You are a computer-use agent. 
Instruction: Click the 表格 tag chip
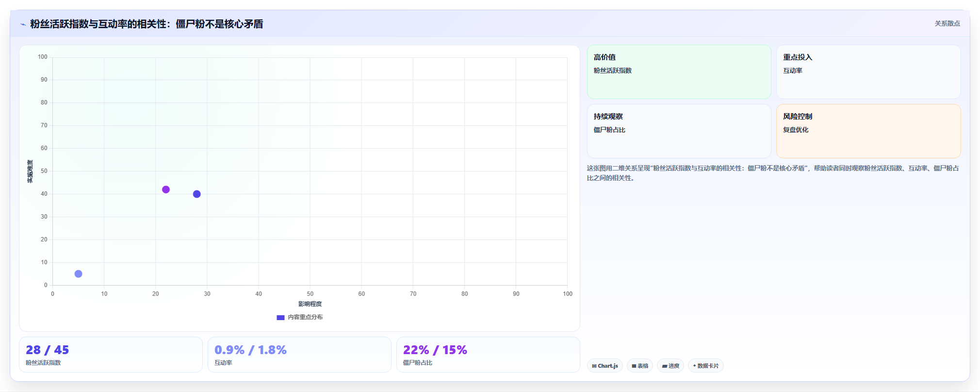point(640,366)
